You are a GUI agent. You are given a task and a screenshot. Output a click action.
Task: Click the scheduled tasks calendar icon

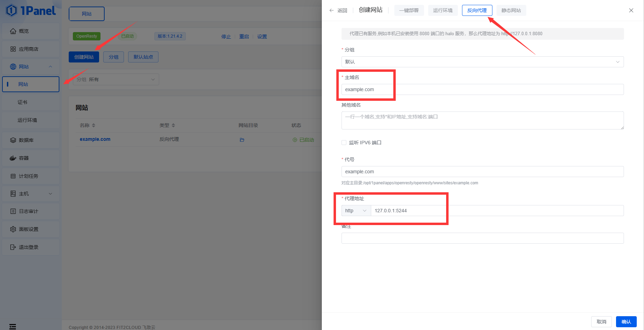[x=13, y=176]
